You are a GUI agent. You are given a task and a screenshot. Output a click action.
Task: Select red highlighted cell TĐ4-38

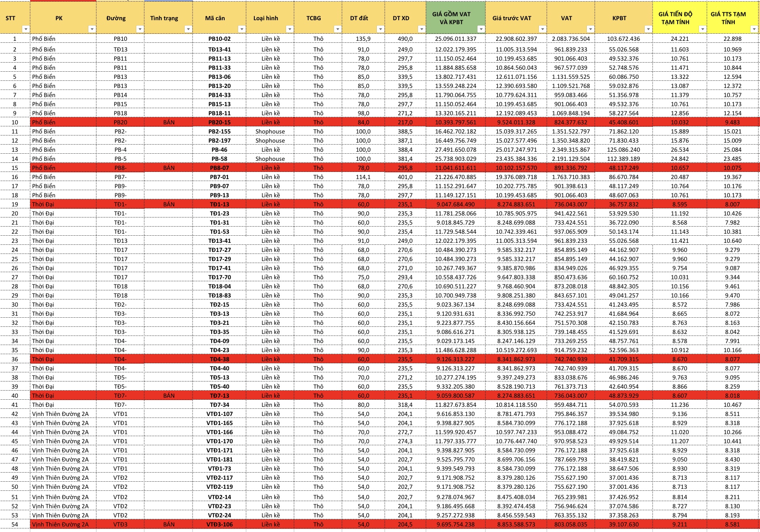tap(220, 359)
